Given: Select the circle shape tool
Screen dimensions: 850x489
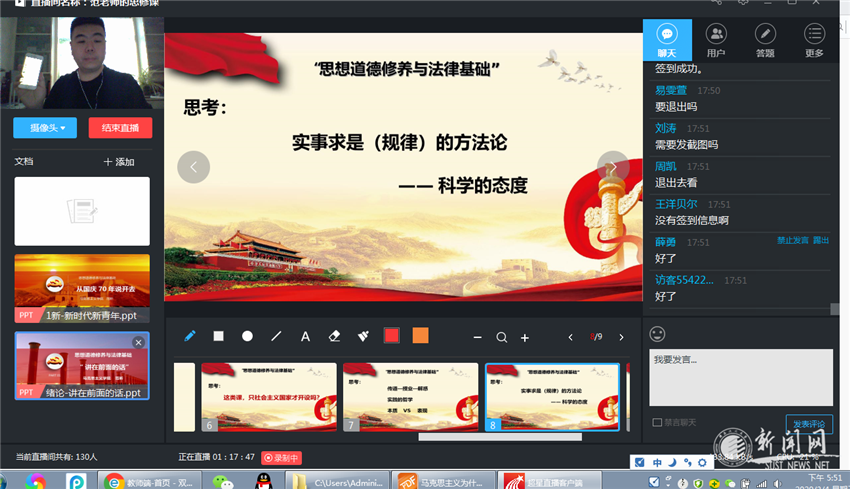Looking at the screenshot, I should point(247,336).
